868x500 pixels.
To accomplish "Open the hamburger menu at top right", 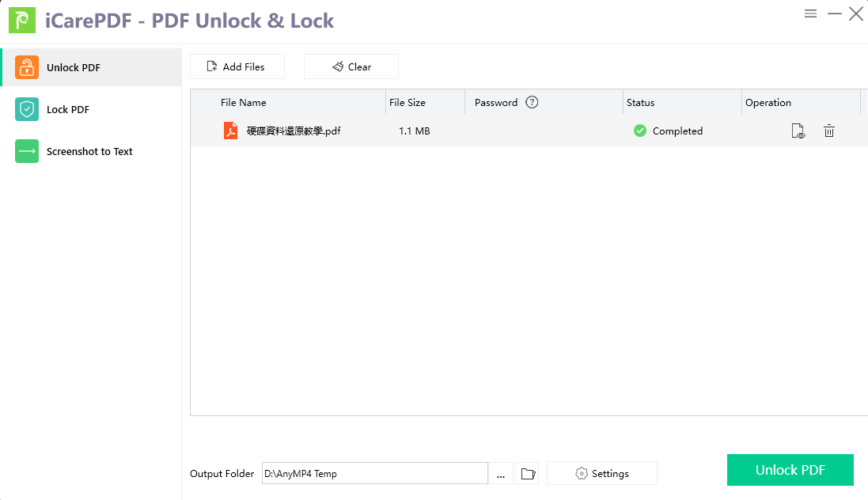I will (810, 13).
